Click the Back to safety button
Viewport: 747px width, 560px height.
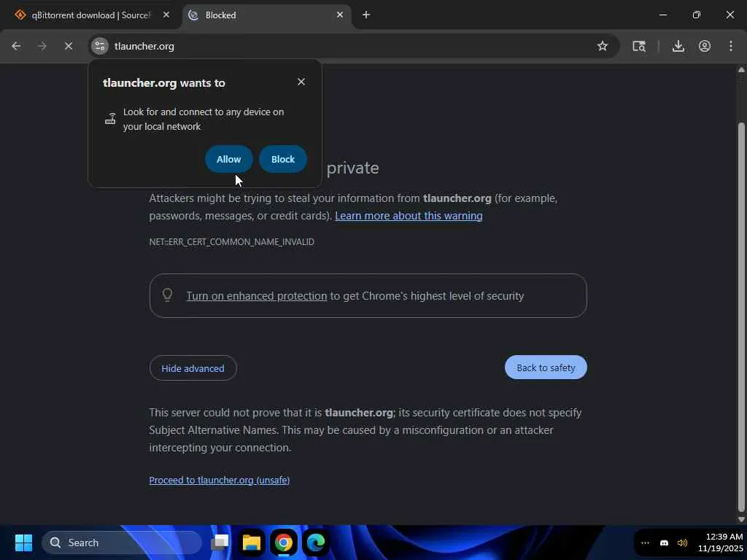[546, 367]
